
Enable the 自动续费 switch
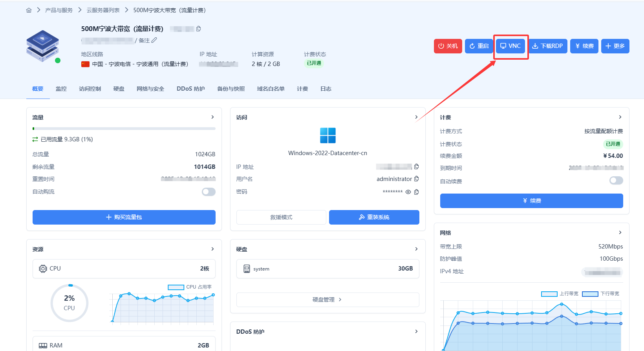[x=616, y=181]
